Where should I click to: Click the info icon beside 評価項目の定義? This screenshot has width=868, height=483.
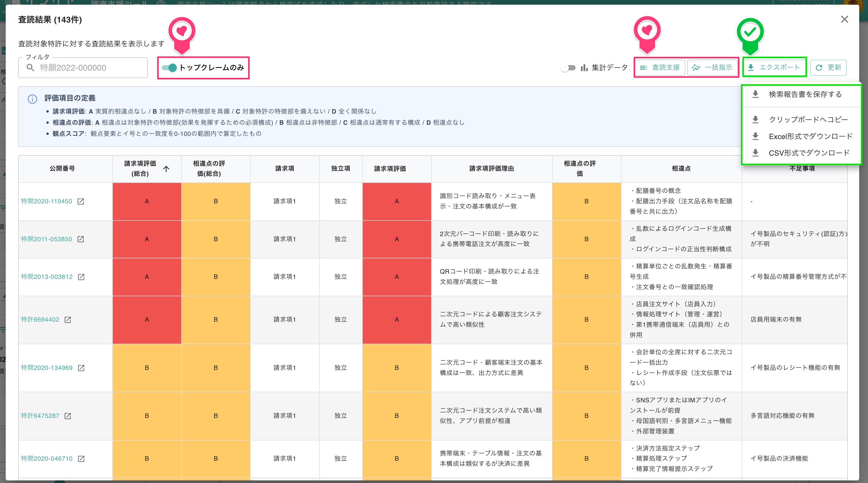[32, 99]
